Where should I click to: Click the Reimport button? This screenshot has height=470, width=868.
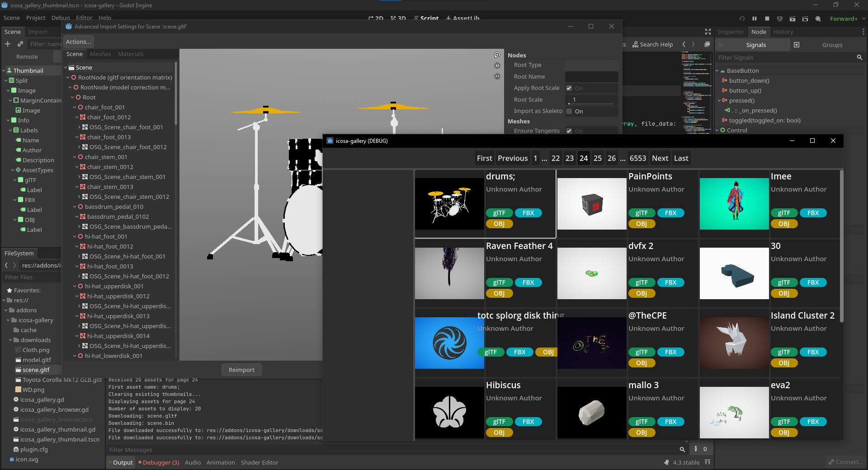coord(241,370)
